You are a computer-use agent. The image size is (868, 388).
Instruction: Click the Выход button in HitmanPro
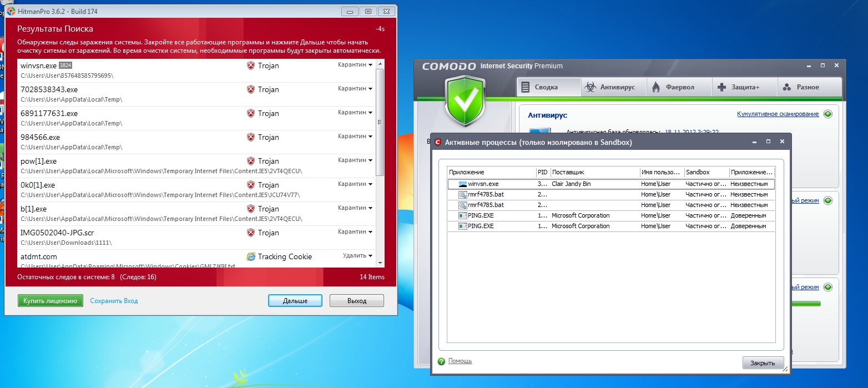[357, 301]
